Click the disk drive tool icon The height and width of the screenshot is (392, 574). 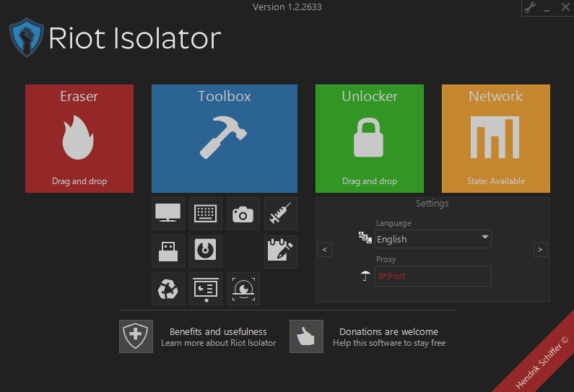pos(206,251)
